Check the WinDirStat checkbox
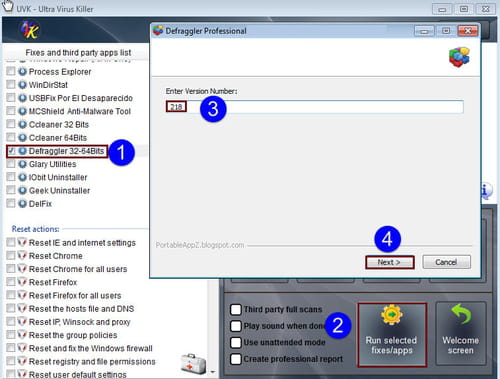This screenshot has width=500, height=379. tap(11, 84)
